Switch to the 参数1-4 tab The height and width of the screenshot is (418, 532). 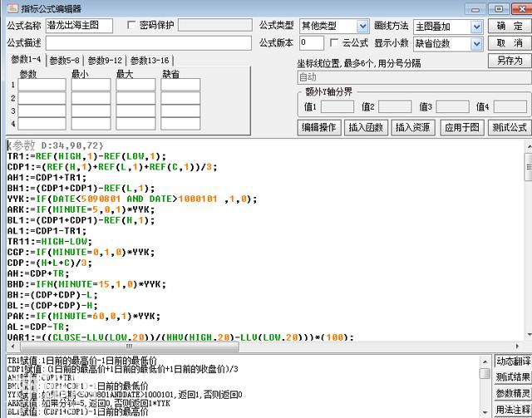(x=26, y=60)
